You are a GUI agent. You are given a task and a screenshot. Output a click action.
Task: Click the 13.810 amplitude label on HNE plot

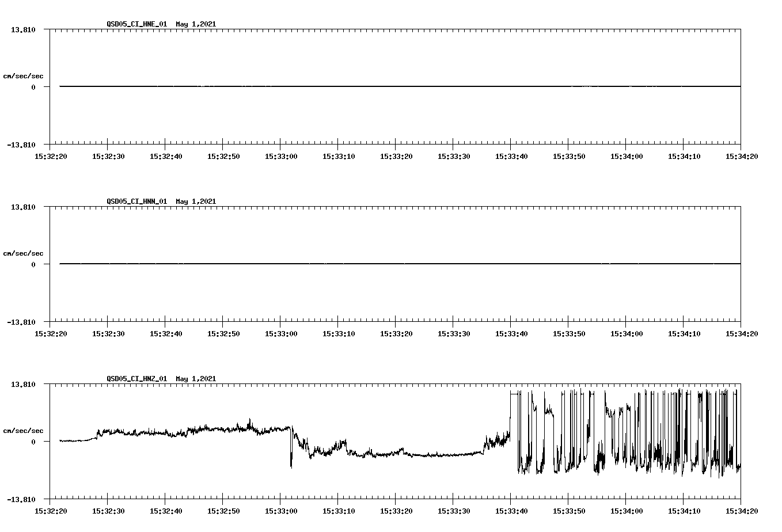(22, 30)
